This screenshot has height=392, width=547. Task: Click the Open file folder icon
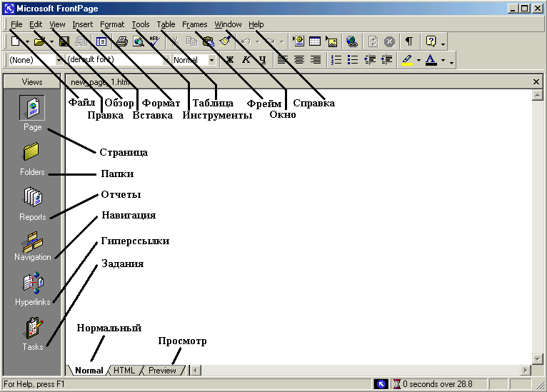click(x=39, y=41)
